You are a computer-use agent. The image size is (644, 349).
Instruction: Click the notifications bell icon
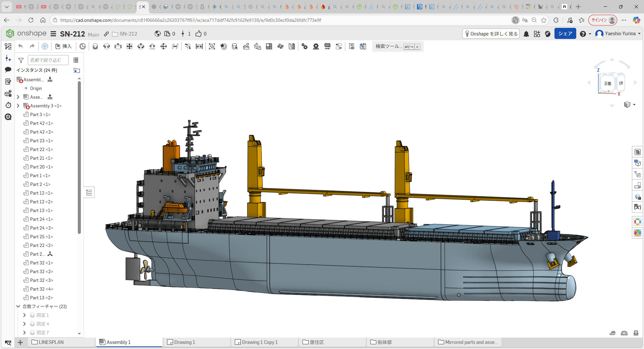click(x=526, y=34)
